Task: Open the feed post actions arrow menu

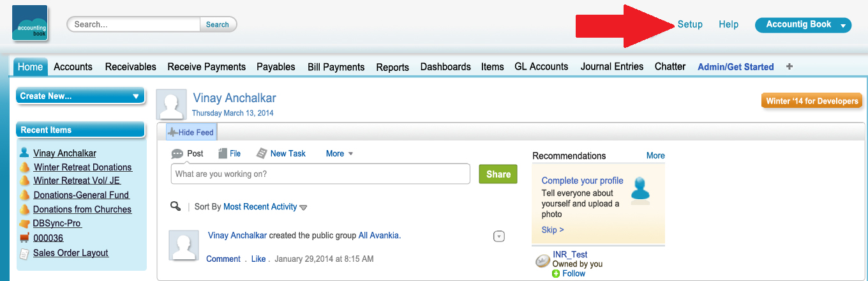Action: (x=499, y=236)
